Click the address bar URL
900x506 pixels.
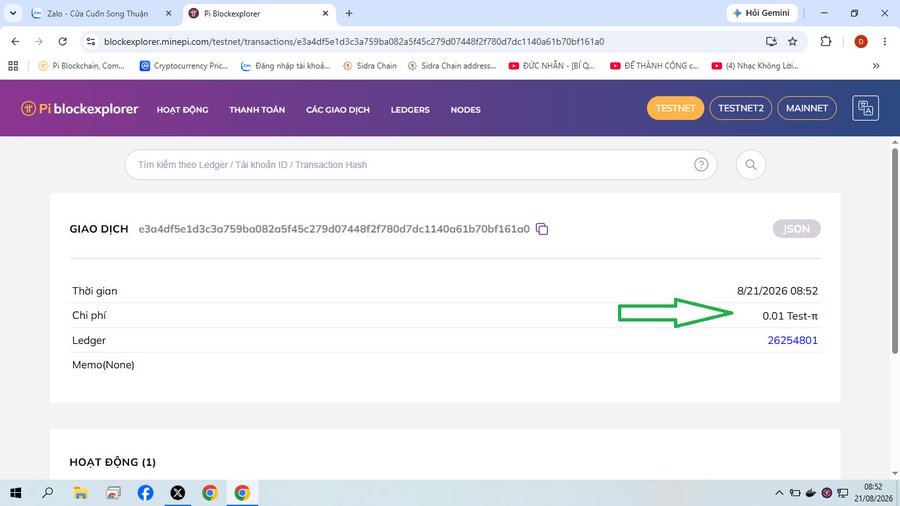[354, 41]
